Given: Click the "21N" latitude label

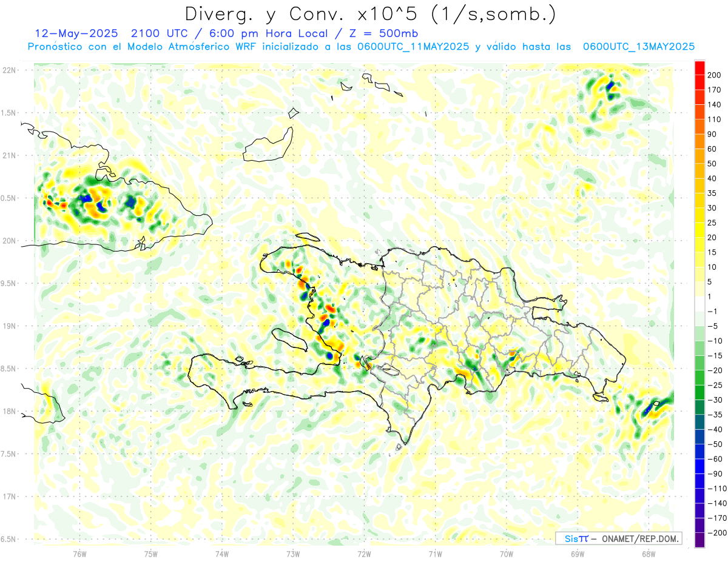Looking at the screenshot, I should [x=10, y=155].
